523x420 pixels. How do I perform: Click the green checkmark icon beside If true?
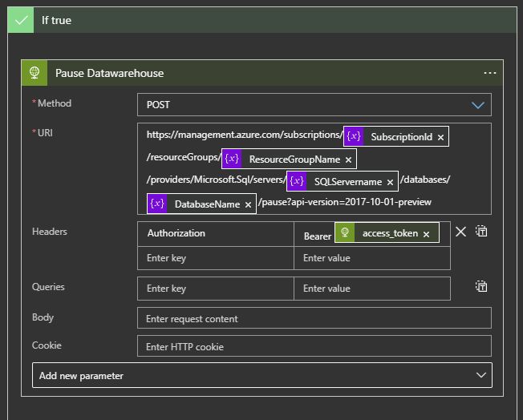[21, 20]
